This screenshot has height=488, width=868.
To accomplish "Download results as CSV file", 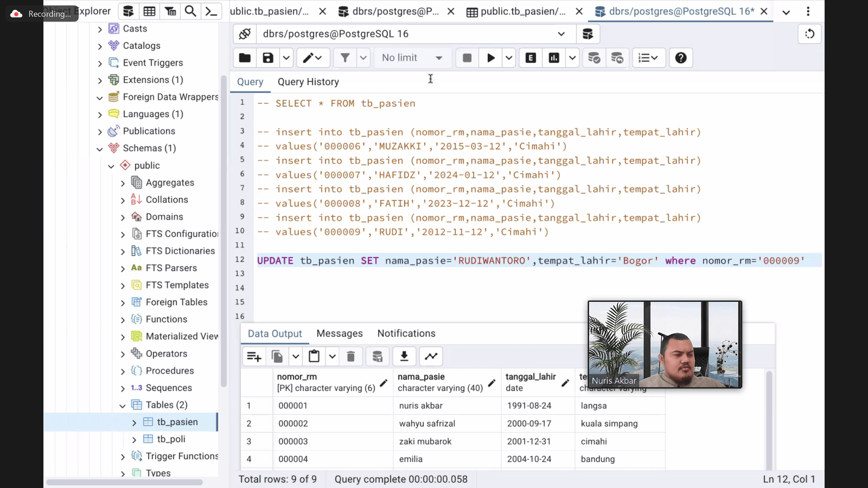I will [x=404, y=357].
